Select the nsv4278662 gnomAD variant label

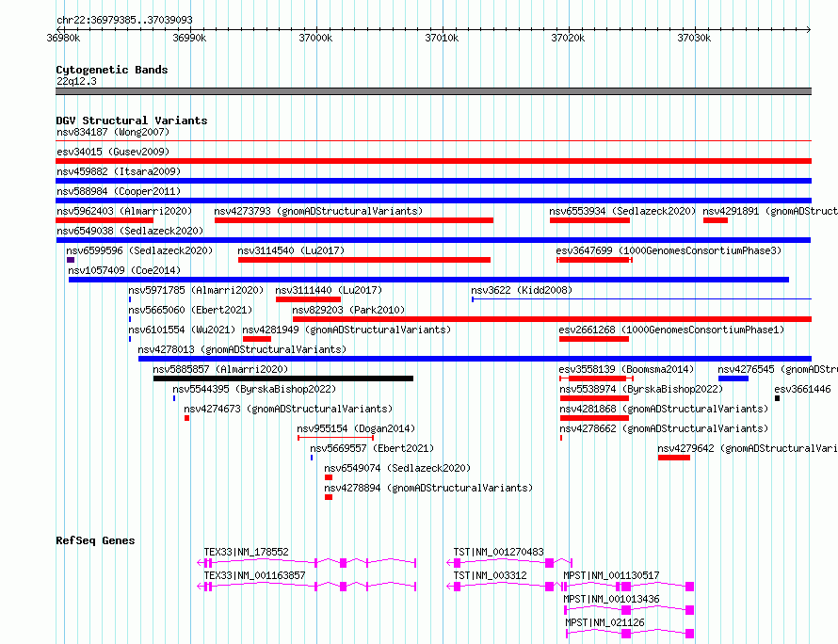[664, 428]
